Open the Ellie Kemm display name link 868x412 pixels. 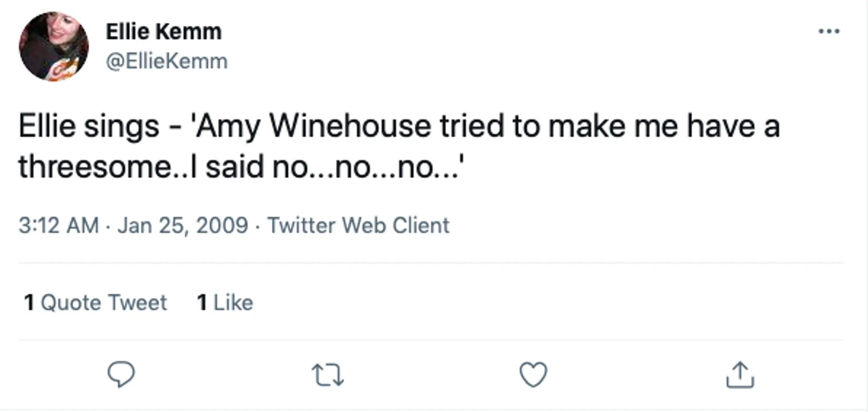click(x=164, y=32)
